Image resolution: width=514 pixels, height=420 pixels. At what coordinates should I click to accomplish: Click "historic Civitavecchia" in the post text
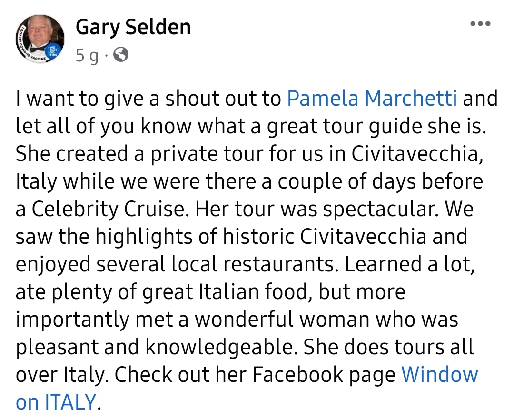[x=325, y=236]
